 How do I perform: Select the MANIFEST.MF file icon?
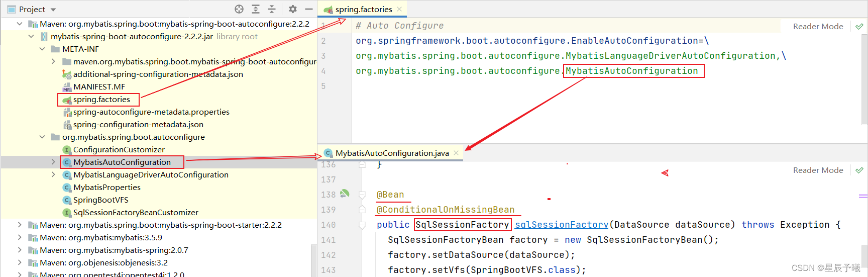(x=66, y=87)
